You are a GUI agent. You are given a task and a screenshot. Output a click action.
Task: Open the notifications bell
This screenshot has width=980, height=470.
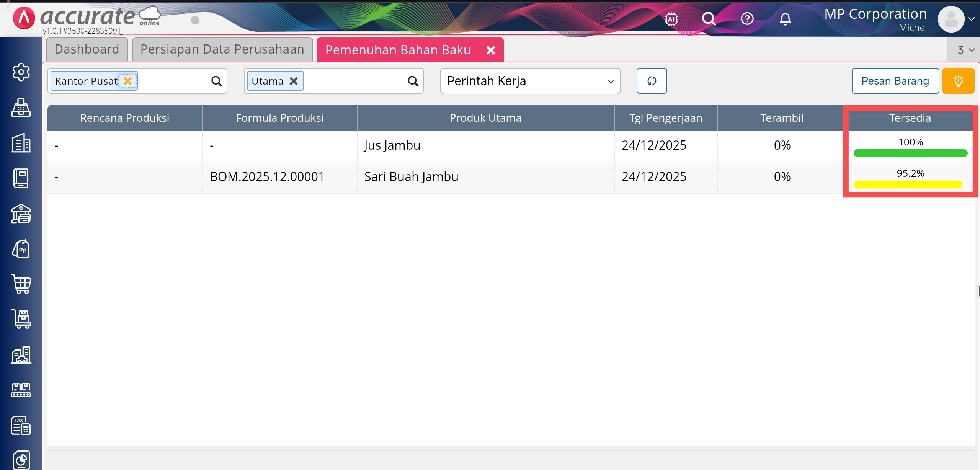tap(785, 19)
